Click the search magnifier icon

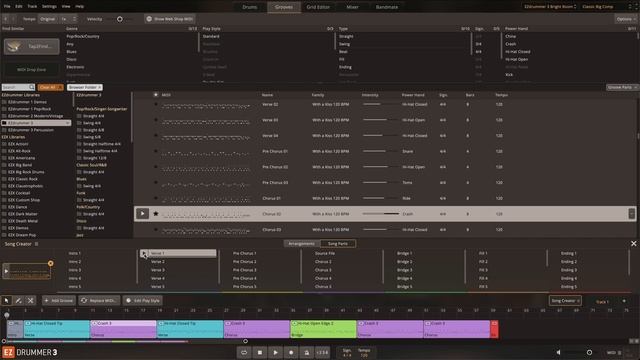pos(31,87)
